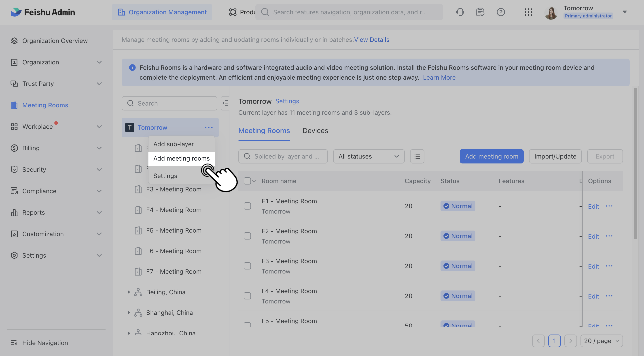
Task: Check the F1 - Meeting Room checkbox
Action: 247,206
